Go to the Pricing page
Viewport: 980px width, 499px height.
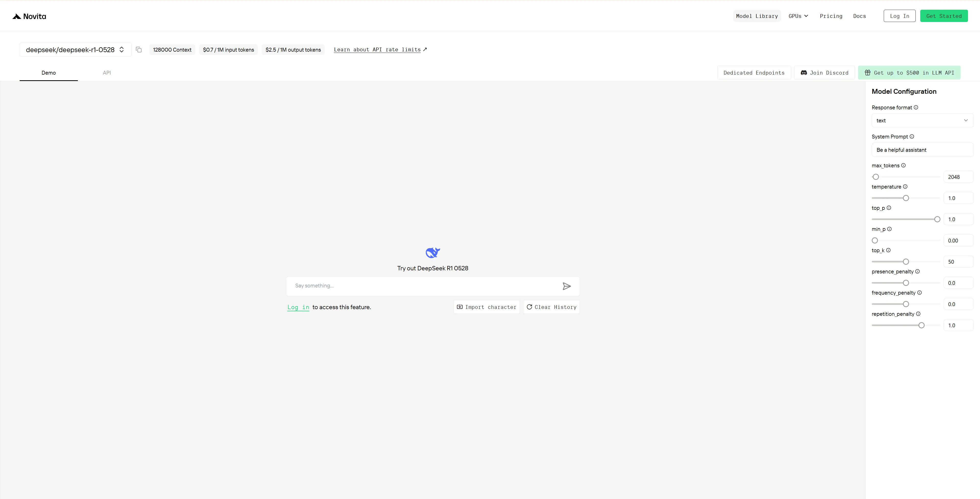click(x=831, y=16)
